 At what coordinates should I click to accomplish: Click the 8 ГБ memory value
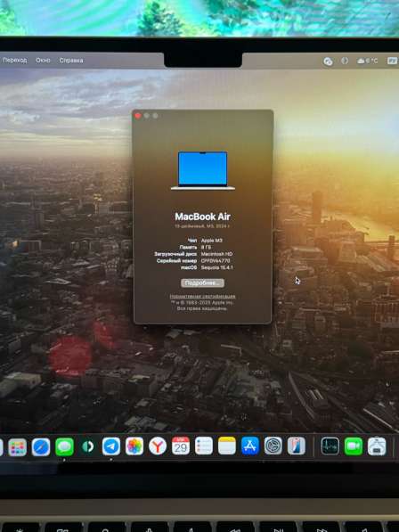206,247
